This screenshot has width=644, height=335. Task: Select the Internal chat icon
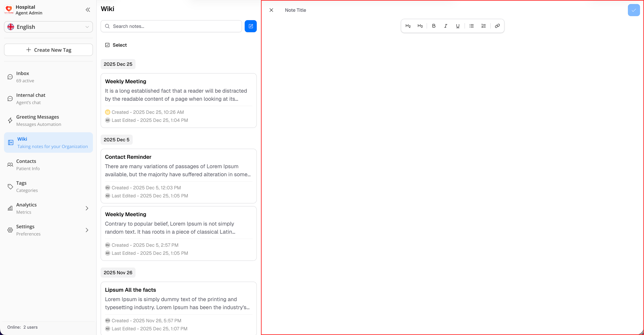[x=10, y=98]
